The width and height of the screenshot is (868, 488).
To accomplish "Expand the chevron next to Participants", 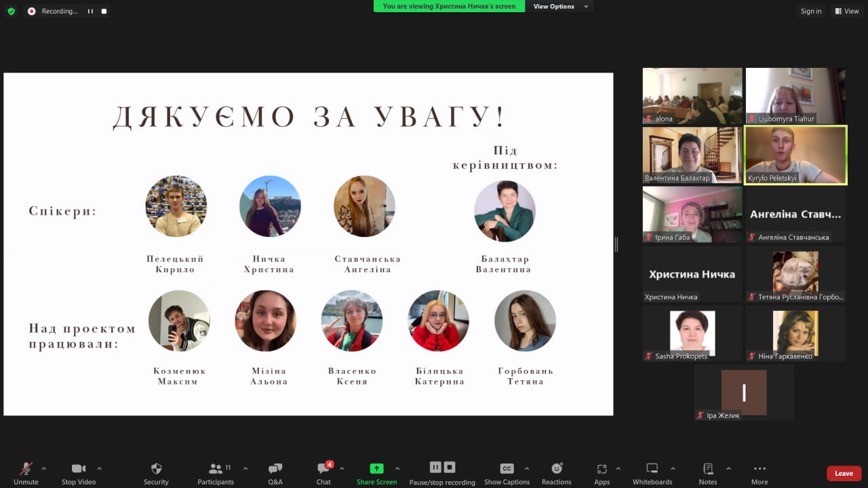I will pos(245,468).
